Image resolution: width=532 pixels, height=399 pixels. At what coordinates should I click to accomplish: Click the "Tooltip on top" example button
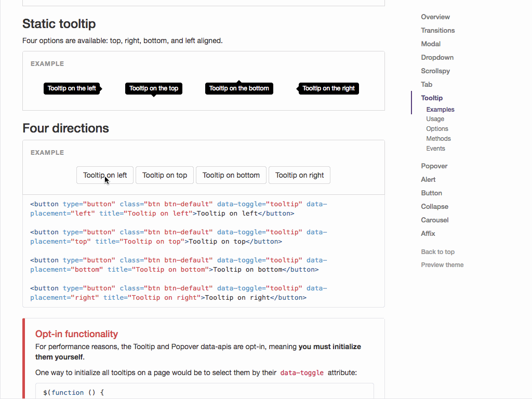click(164, 175)
